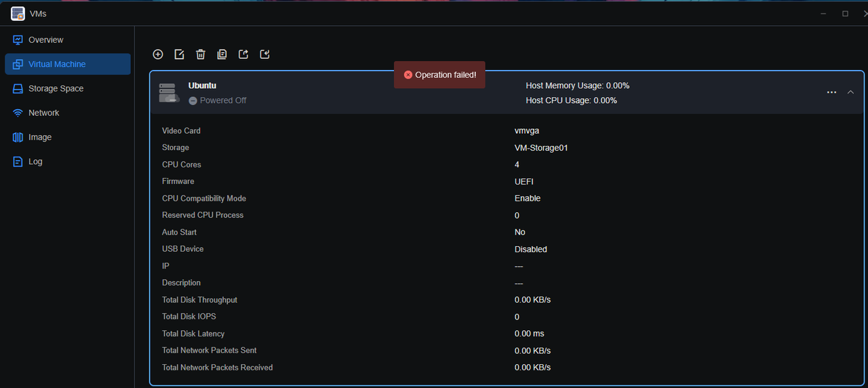
Task: Click the export virtual machine icon
Action: (x=243, y=54)
